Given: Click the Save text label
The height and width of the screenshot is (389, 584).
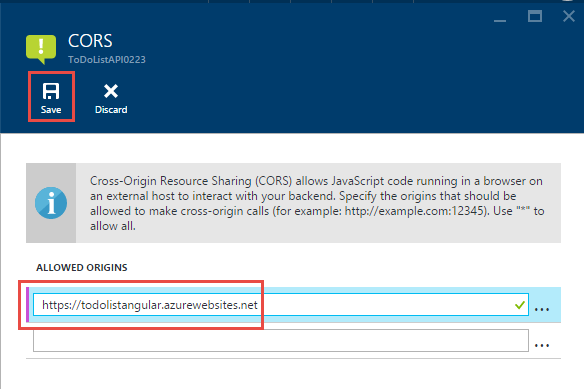Looking at the screenshot, I should point(51,110).
